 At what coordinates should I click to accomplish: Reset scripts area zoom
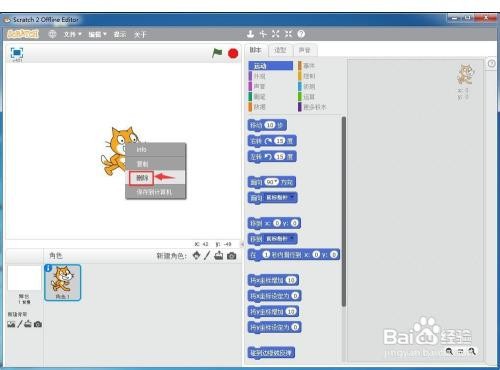(x=461, y=351)
